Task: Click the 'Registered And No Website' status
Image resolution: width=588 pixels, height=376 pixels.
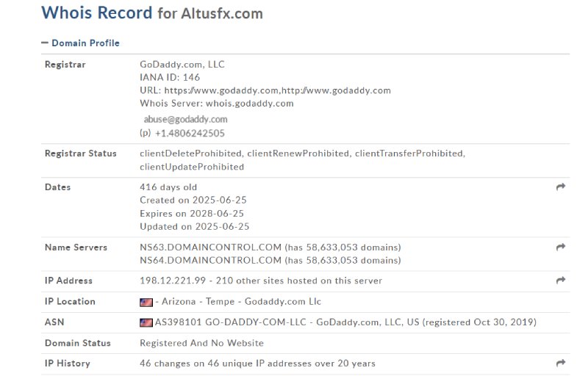Action: pyautogui.click(x=201, y=343)
